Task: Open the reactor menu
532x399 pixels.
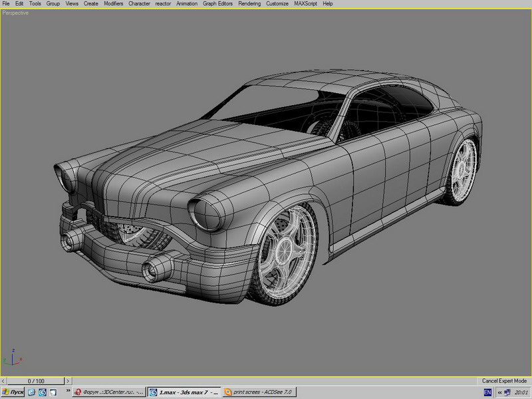Action: pos(163,4)
